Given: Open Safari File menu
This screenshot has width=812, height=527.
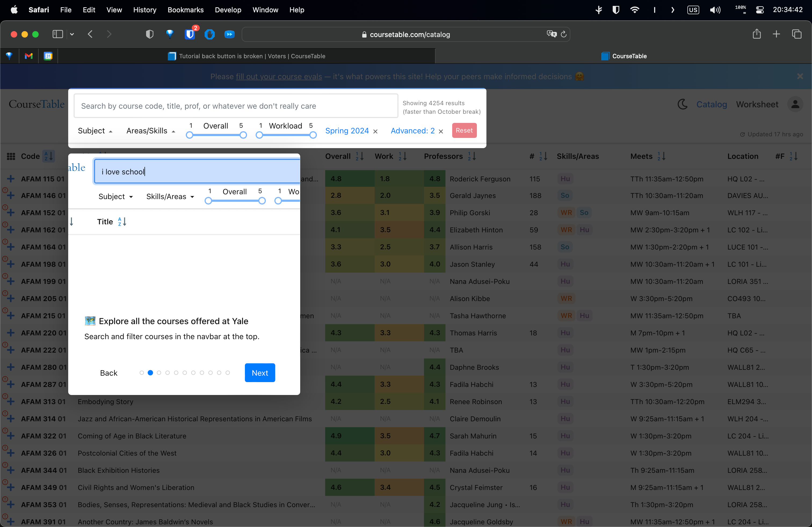Looking at the screenshot, I should click(66, 10).
